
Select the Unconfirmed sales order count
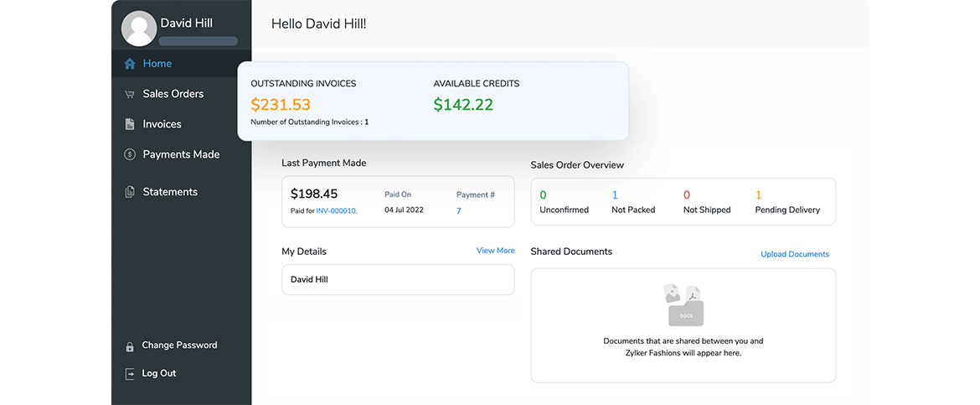click(x=543, y=195)
